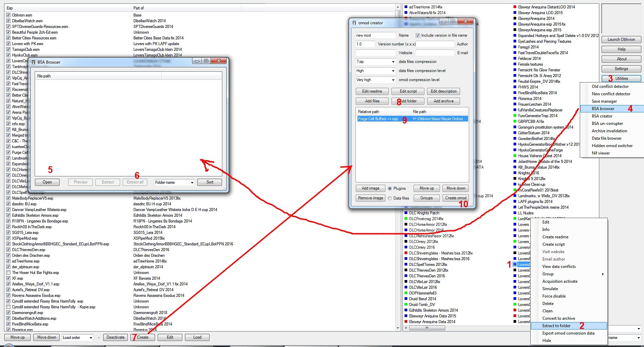
Task: Click the Author input field
Action: [435, 44]
